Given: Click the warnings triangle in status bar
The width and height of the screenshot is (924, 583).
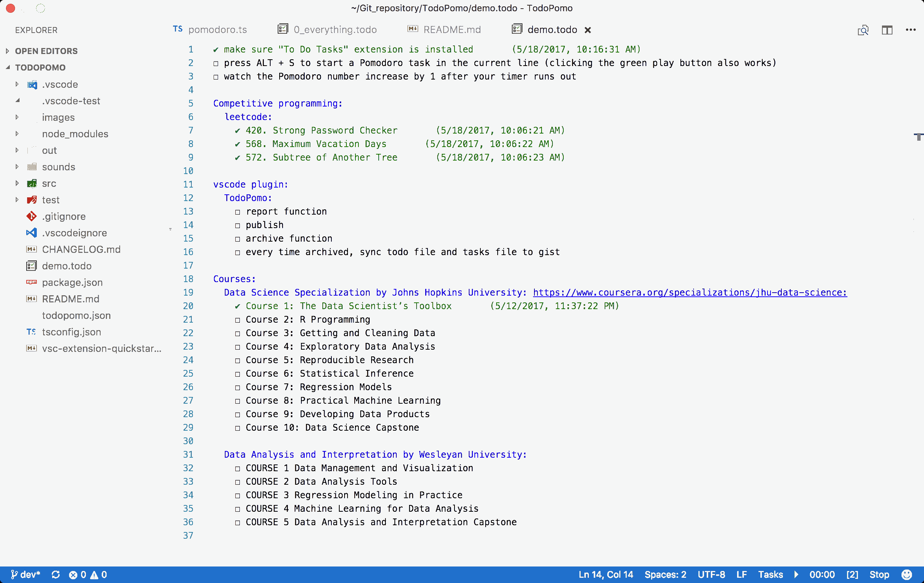Looking at the screenshot, I should 94,575.
